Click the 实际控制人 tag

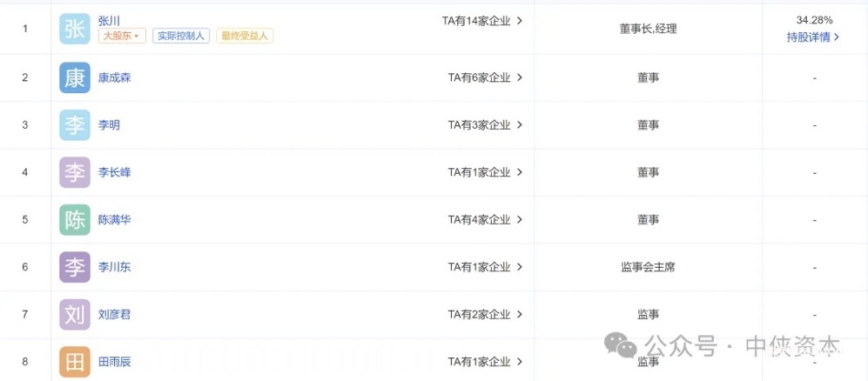pyautogui.click(x=181, y=36)
